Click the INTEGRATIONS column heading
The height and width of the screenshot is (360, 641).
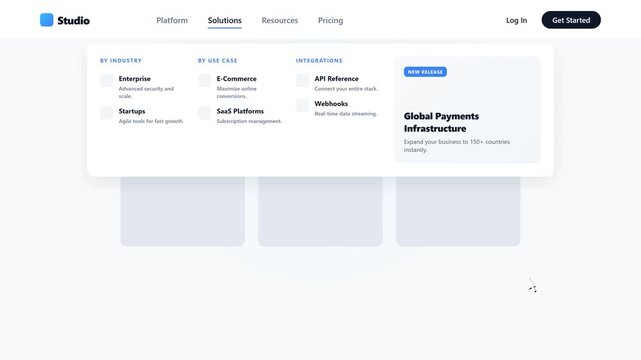(319, 60)
